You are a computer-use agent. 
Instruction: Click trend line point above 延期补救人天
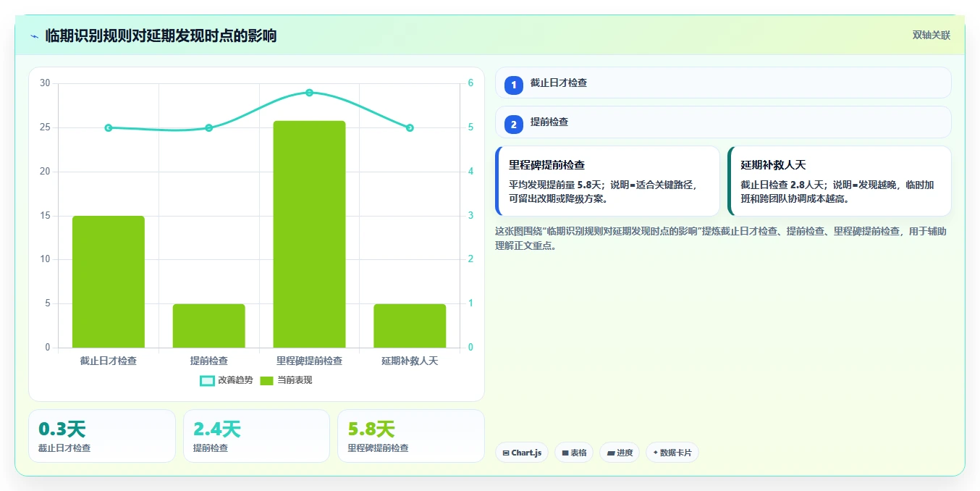(x=410, y=127)
